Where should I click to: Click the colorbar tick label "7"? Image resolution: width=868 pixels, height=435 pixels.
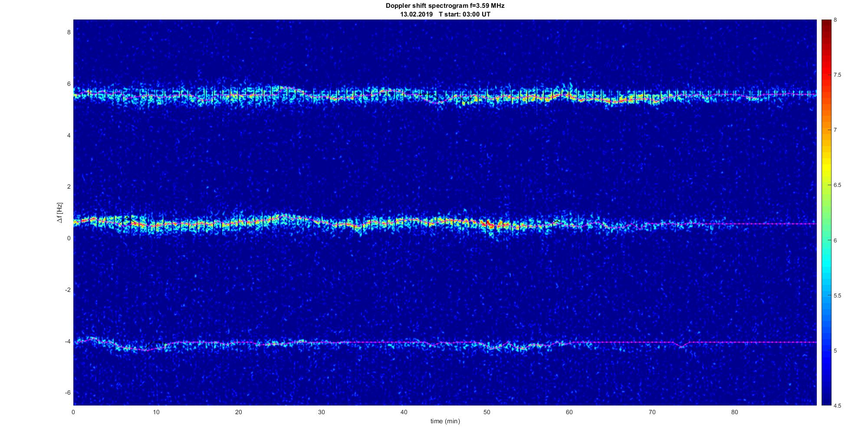pyautogui.click(x=836, y=130)
